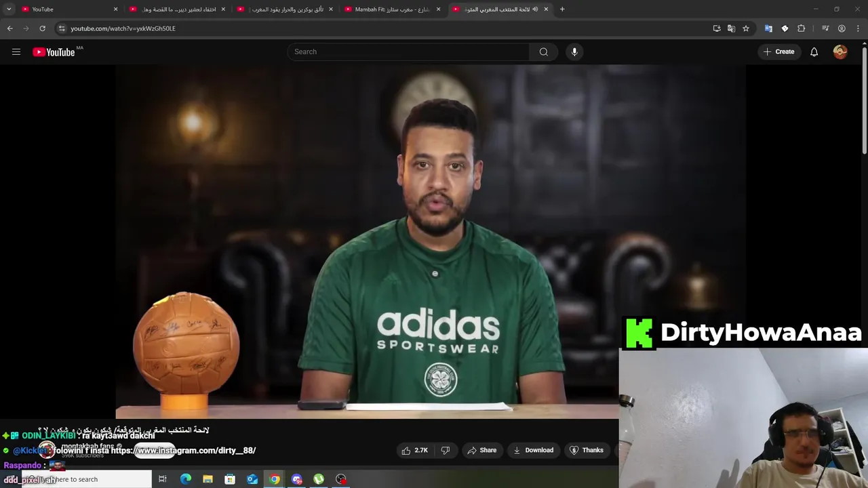
Task: Open Task View on the taskbar
Action: point(163,479)
